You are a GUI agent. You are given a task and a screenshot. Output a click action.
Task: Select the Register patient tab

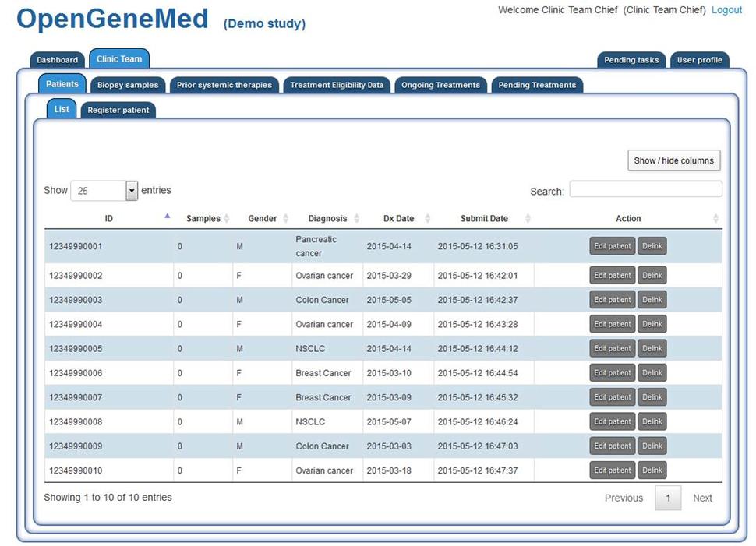coord(118,110)
